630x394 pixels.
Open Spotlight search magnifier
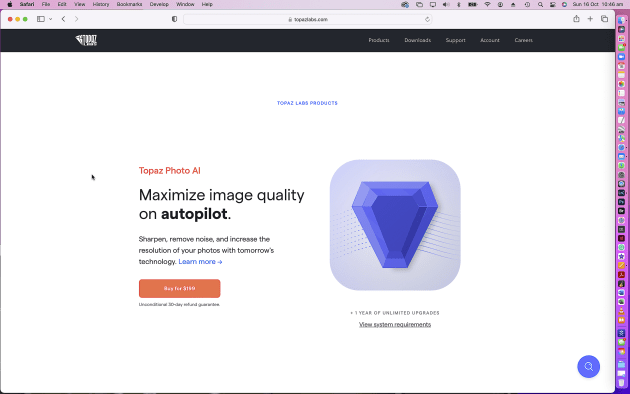click(x=540, y=4)
